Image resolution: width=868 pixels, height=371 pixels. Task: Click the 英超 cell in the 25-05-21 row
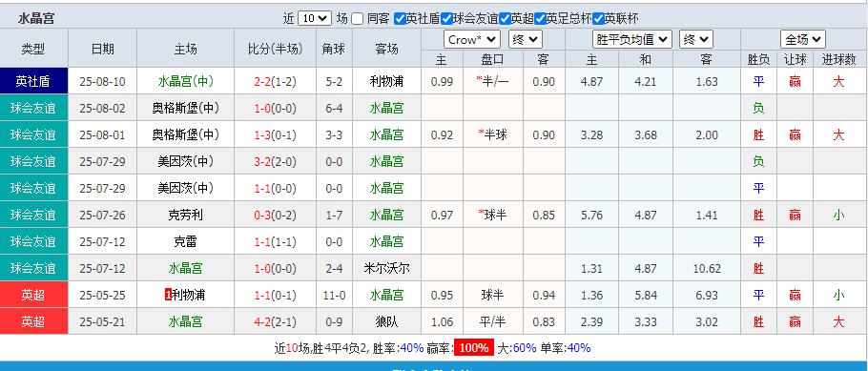coord(33,321)
